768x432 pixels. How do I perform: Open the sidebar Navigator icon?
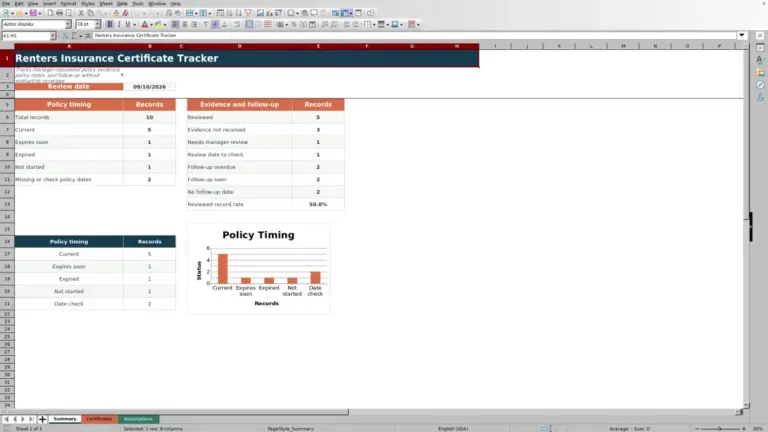760,85
